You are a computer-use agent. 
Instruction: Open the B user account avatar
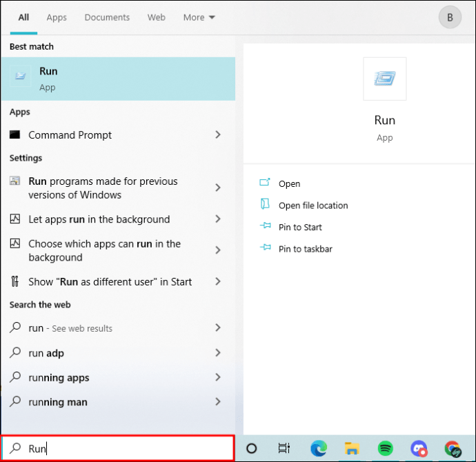[x=450, y=17]
